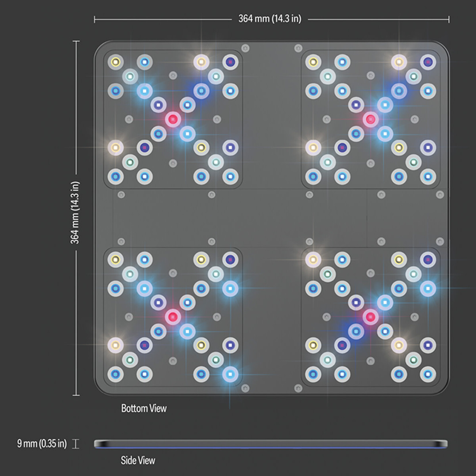Click the yellow LED at top-left cluster's top-left corner
476x476 pixels.
pos(116,62)
